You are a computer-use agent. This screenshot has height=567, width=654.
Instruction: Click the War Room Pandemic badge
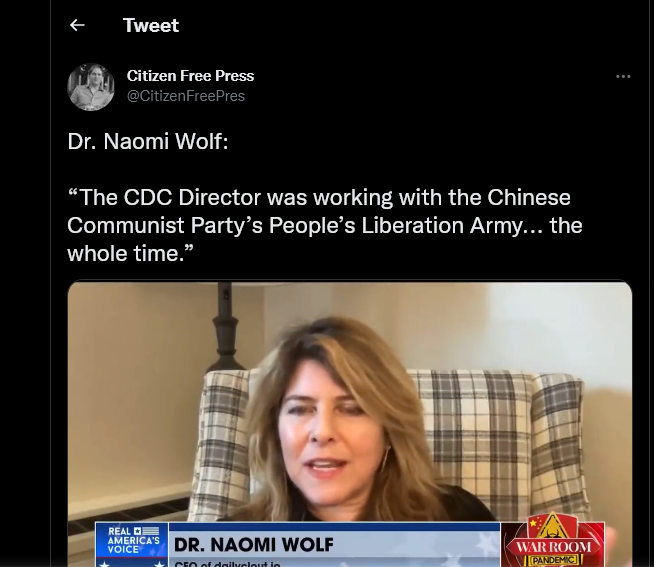553,541
